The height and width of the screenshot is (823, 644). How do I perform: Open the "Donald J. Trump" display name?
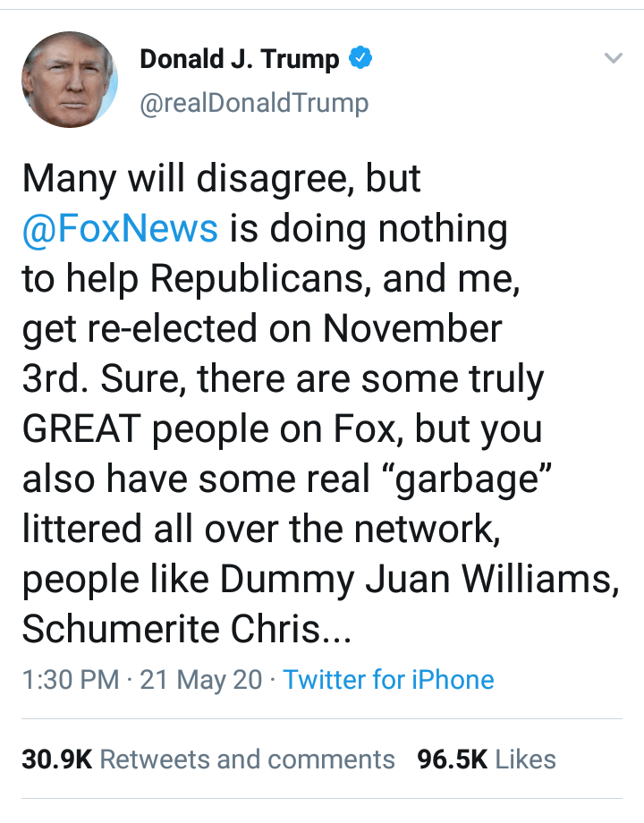(x=240, y=60)
